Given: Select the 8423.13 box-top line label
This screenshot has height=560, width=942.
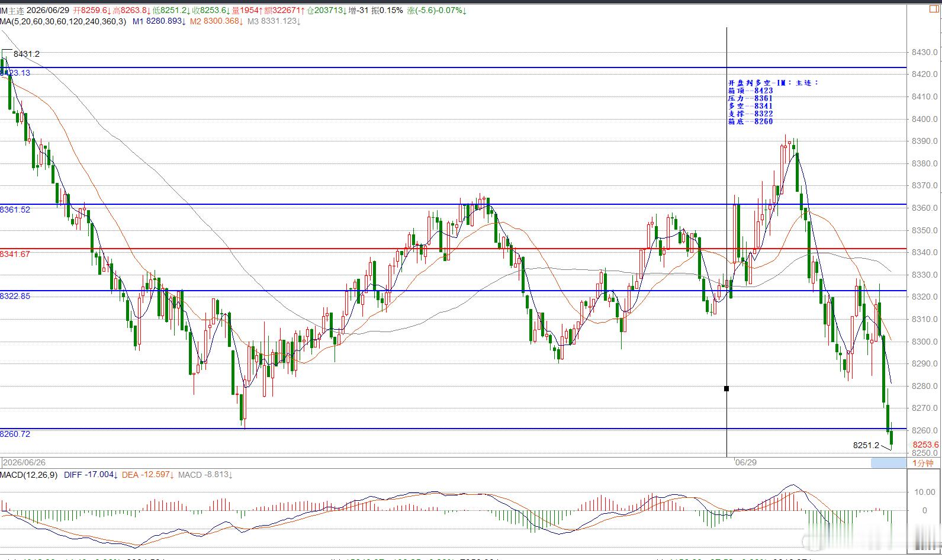Looking at the screenshot, I should [15, 73].
